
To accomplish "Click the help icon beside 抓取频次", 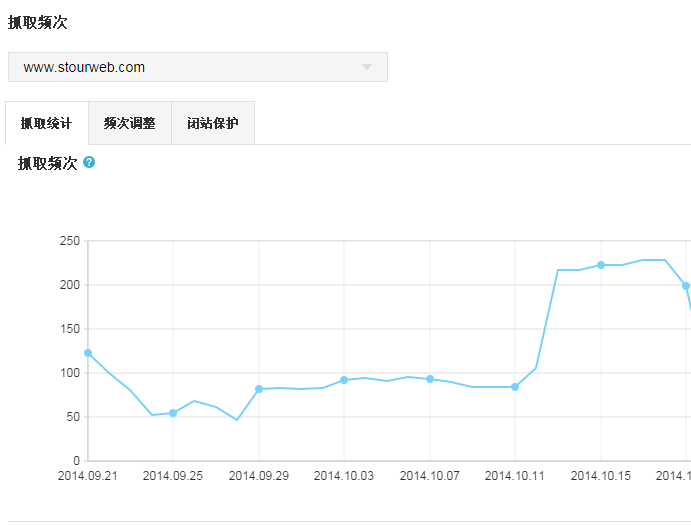I will pyautogui.click(x=89, y=162).
